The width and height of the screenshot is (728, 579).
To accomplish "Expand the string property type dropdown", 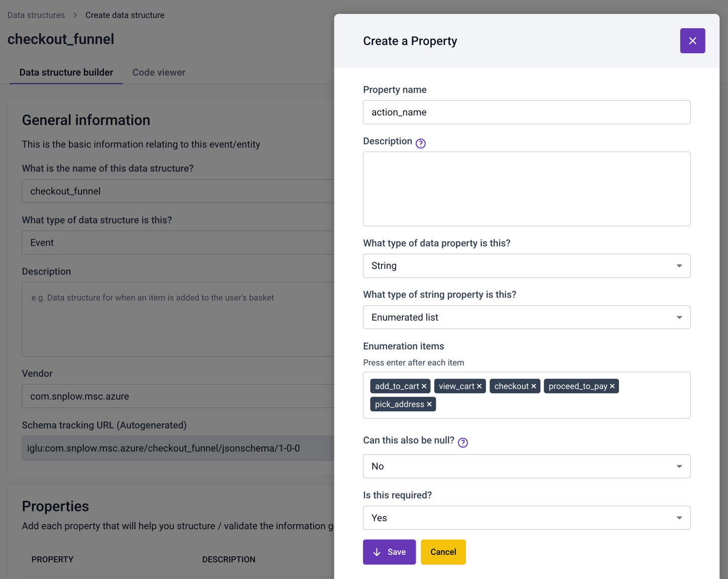I will pos(526,317).
